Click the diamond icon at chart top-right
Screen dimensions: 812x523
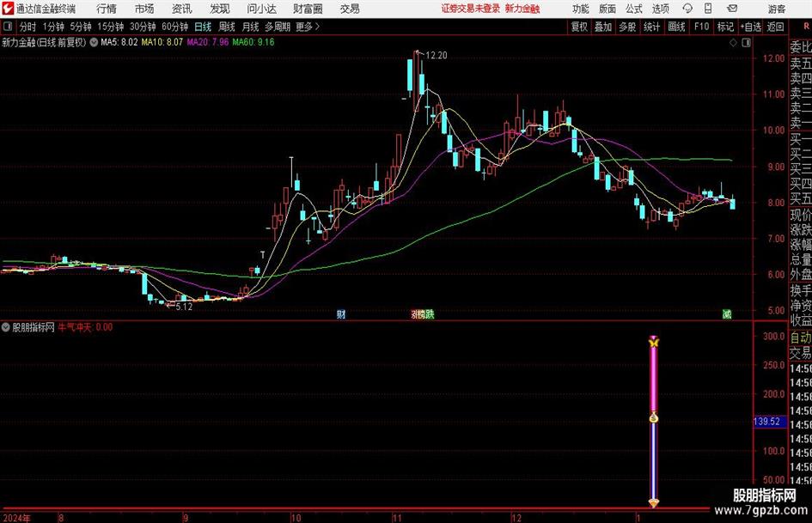733,43
